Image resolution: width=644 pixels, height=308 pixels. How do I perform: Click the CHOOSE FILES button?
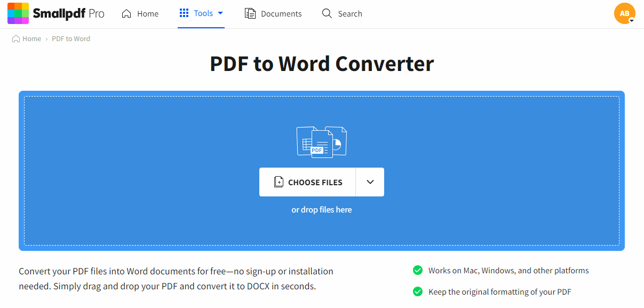coord(307,182)
